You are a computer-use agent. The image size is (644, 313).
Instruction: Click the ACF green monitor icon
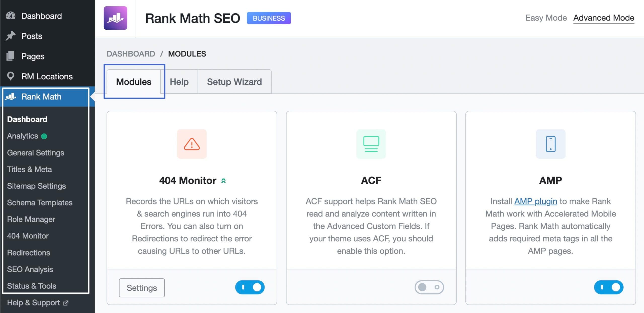point(371,144)
